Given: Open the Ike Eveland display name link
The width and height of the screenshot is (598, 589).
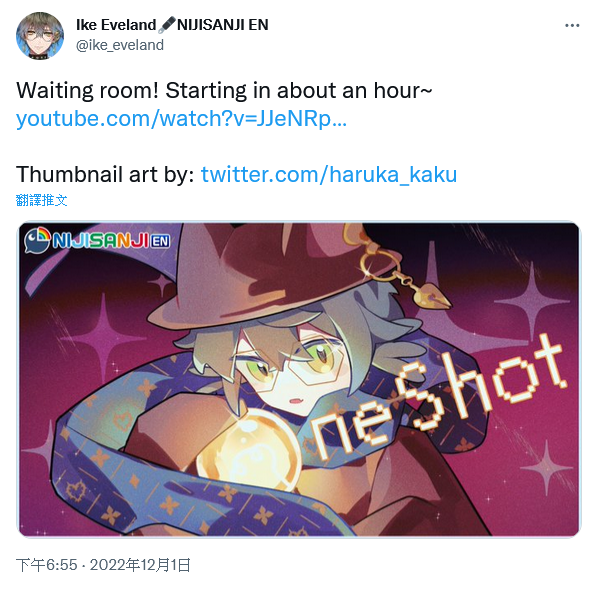Looking at the screenshot, I should [116, 25].
